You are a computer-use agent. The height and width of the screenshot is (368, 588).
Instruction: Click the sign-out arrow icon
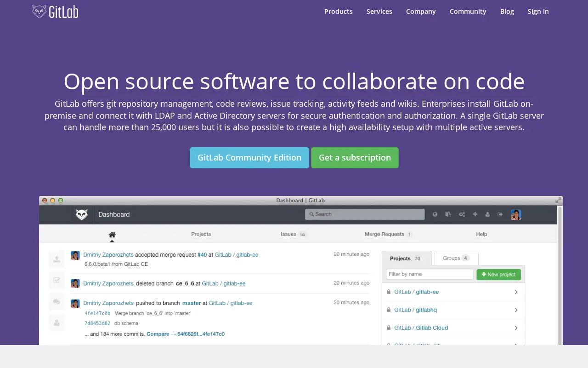pyautogui.click(x=500, y=214)
